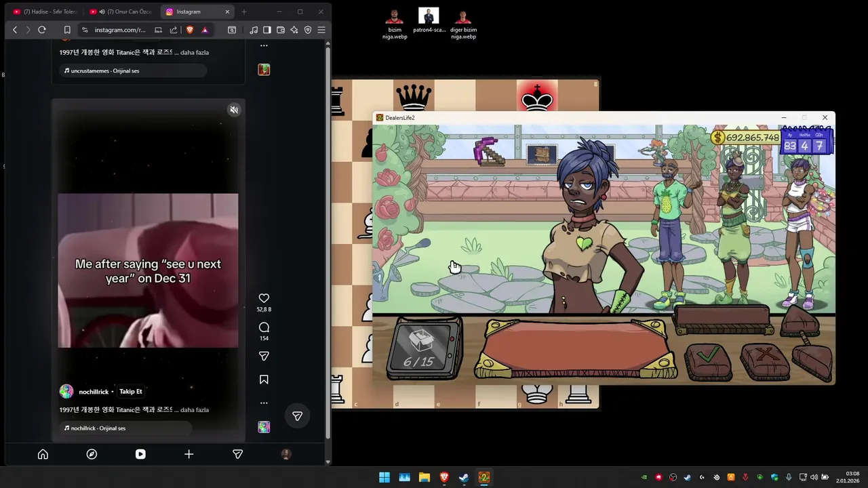868x488 pixels.
Task: Save the reel with the bookmark icon
Action: click(264, 380)
